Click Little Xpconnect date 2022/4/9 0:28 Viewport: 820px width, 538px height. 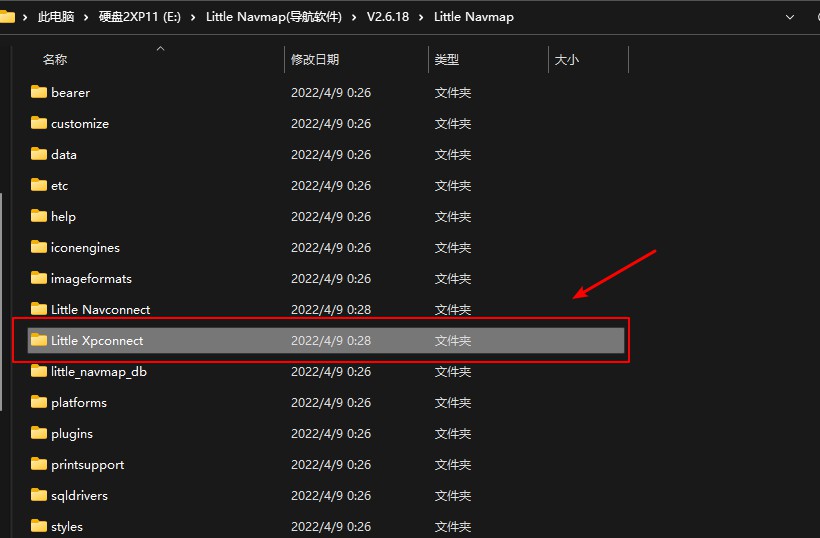pos(331,340)
